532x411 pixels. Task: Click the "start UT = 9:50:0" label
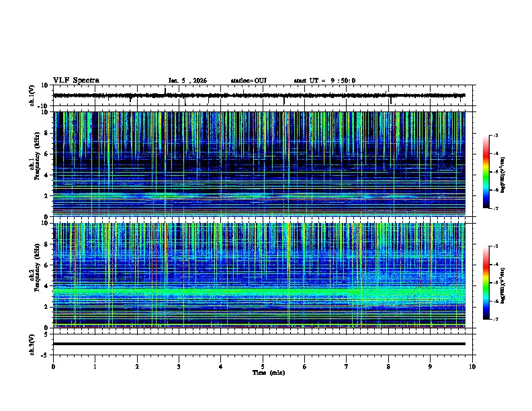pyautogui.click(x=324, y=81)
